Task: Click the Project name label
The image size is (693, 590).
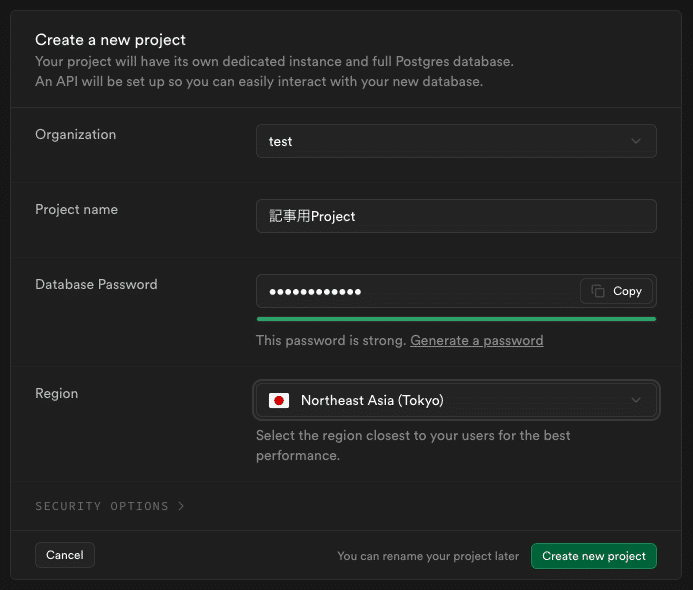Action: pyautogui.click(x=76, y=209)
